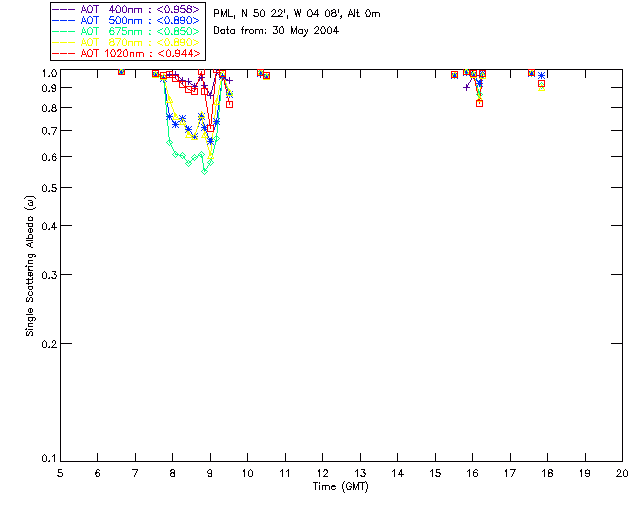Click the x-axis tick label '11'
The height and width of the screenshot is (512, 640).
(x=285, y=473)
